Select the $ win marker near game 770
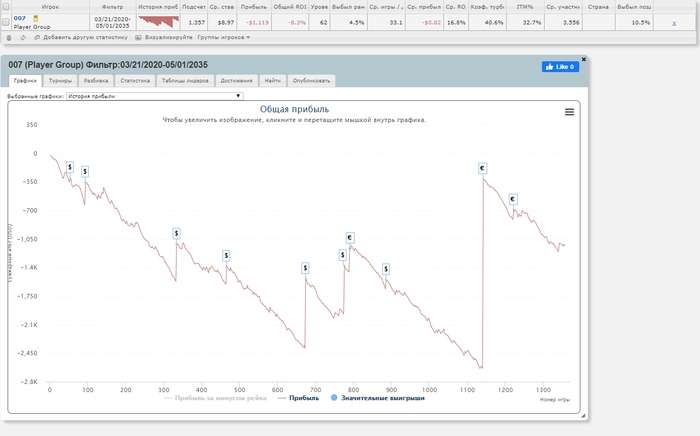700x436 pixels. point(342,255)
